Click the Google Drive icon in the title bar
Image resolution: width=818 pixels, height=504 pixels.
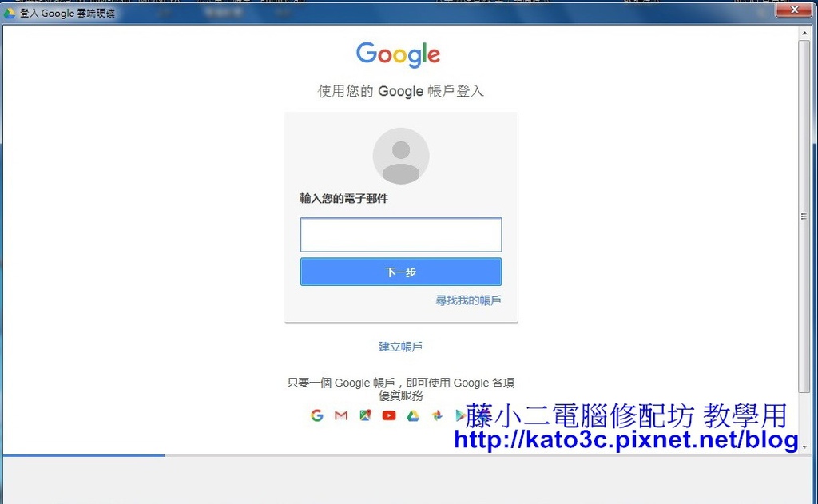coord(10,13)
